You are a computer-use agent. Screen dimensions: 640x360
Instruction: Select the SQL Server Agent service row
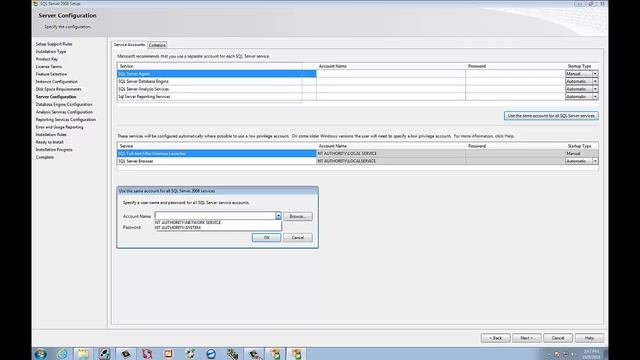pyautogui.click(x=216, y=74)
